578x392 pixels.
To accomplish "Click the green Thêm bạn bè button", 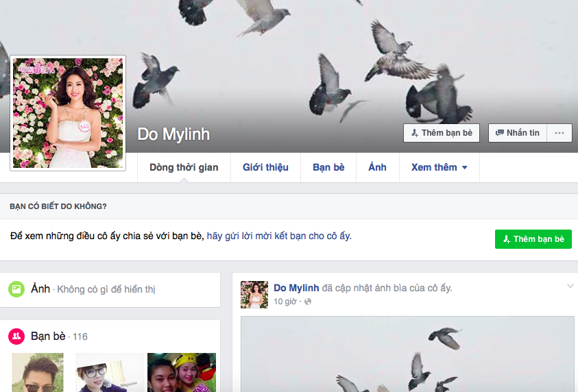I will click(533, 239).
